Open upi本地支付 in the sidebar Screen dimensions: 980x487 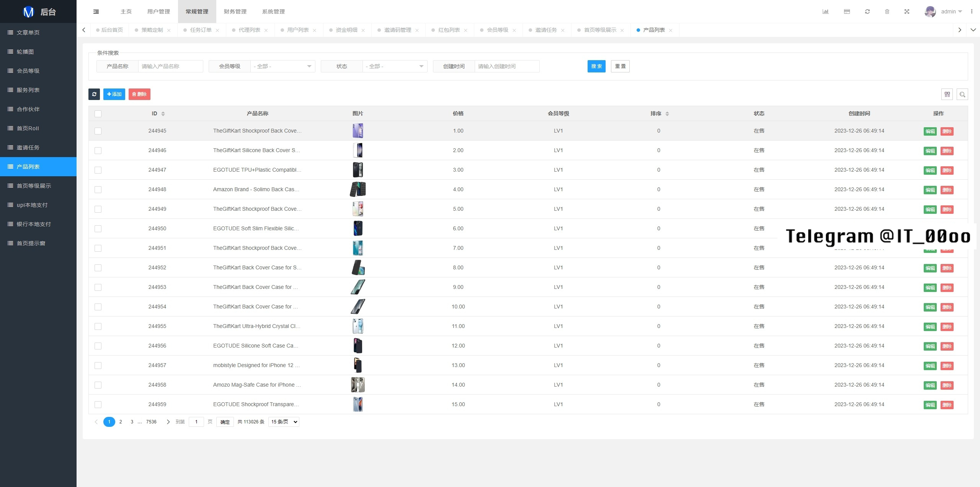(38, 205)
